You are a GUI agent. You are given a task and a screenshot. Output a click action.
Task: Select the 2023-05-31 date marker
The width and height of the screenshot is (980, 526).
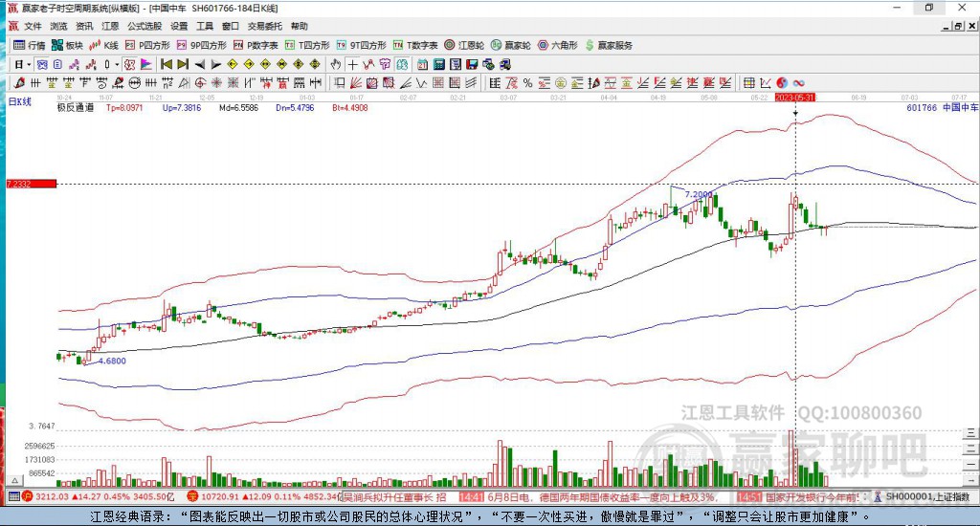(795, 98)
